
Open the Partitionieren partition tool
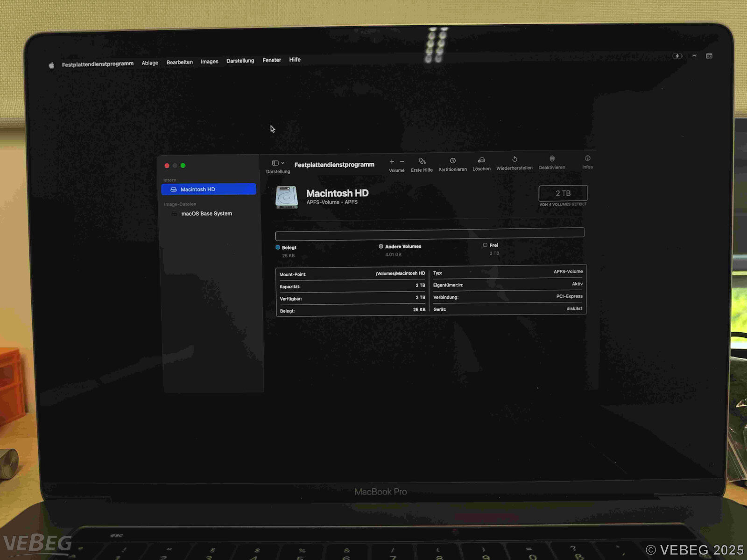click(452, 161)
